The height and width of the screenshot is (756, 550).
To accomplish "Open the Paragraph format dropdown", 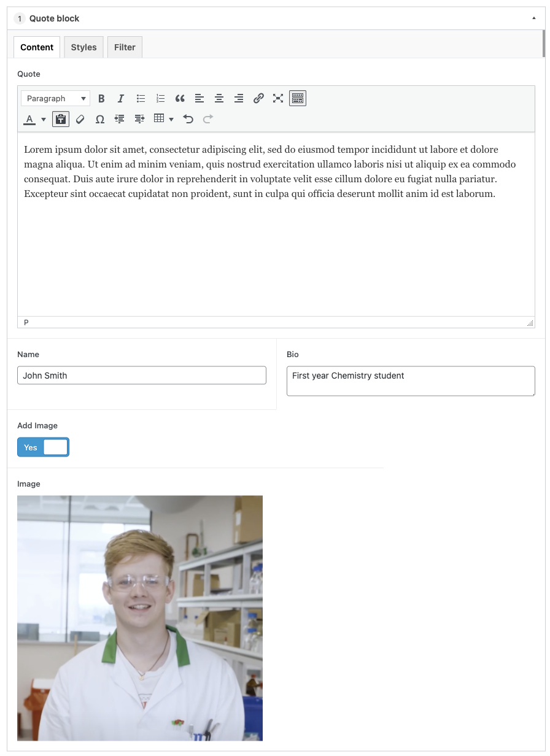I will point(56,98).
